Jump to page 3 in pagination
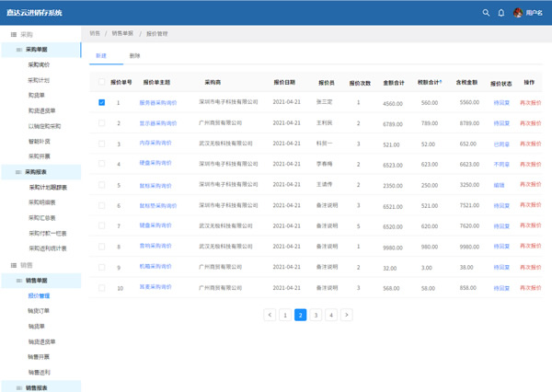Image resolution: width=552 pixels, height=392 pixels. pyautogui.click(x=316, y=315)
